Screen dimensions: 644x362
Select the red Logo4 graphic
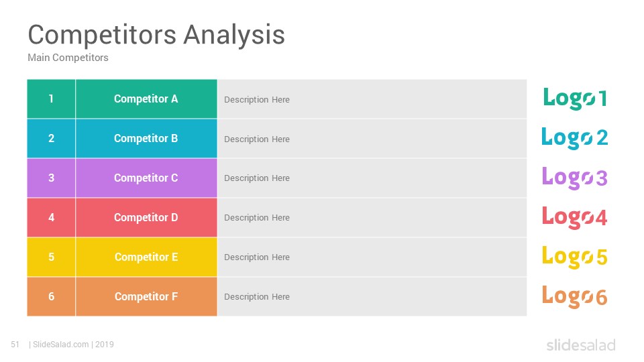click(575, 217)
